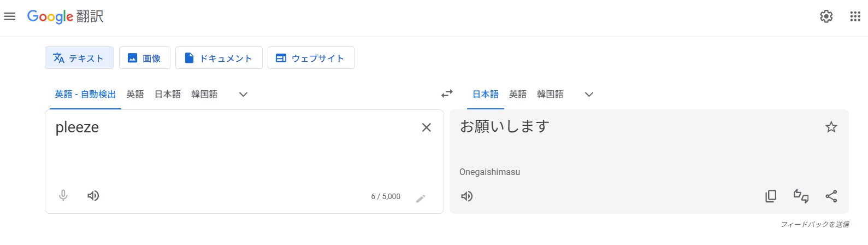868x245 pixels.
Task: Start voice input with the microphone
Action: point(63,196)
